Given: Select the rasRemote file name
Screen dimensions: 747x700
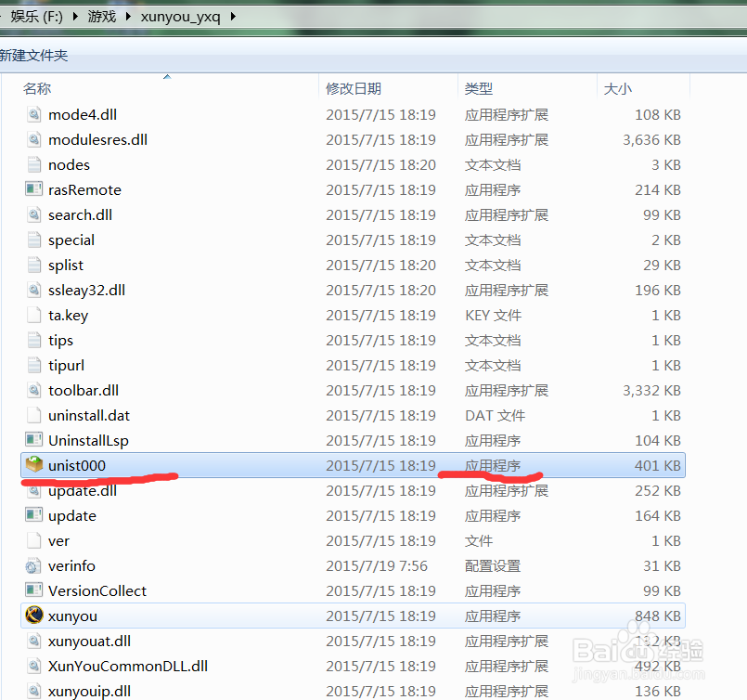Looking at the screenshot, I should click(x=84, y=190).
